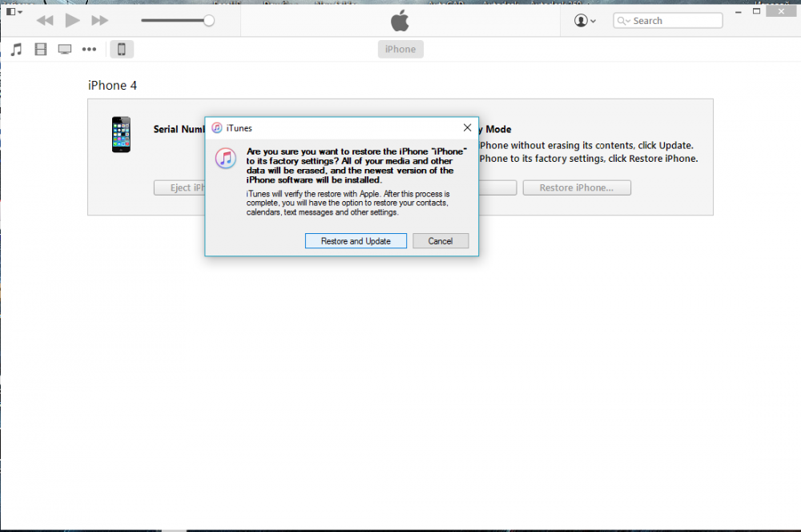Switch to the TV Shows library icon

(65, 50)
